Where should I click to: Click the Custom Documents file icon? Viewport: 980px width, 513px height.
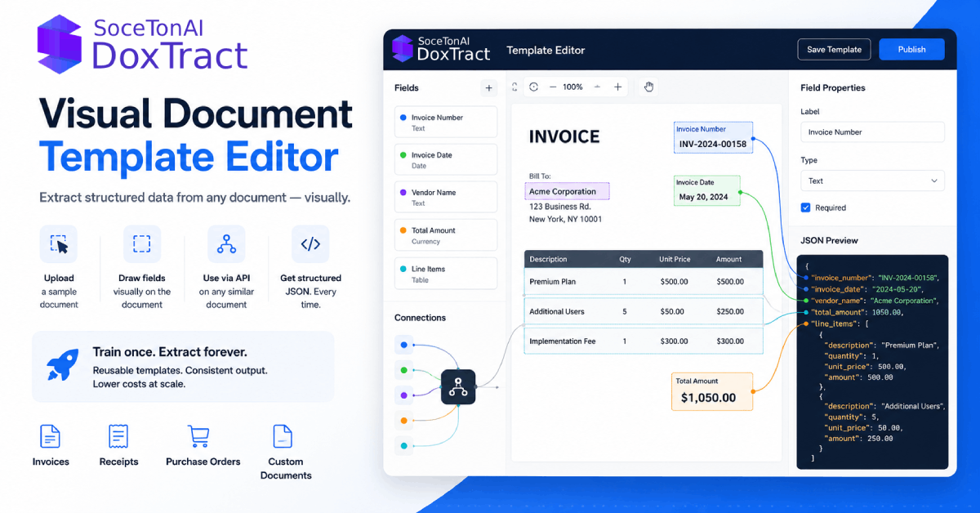click(x=283, y=436)
